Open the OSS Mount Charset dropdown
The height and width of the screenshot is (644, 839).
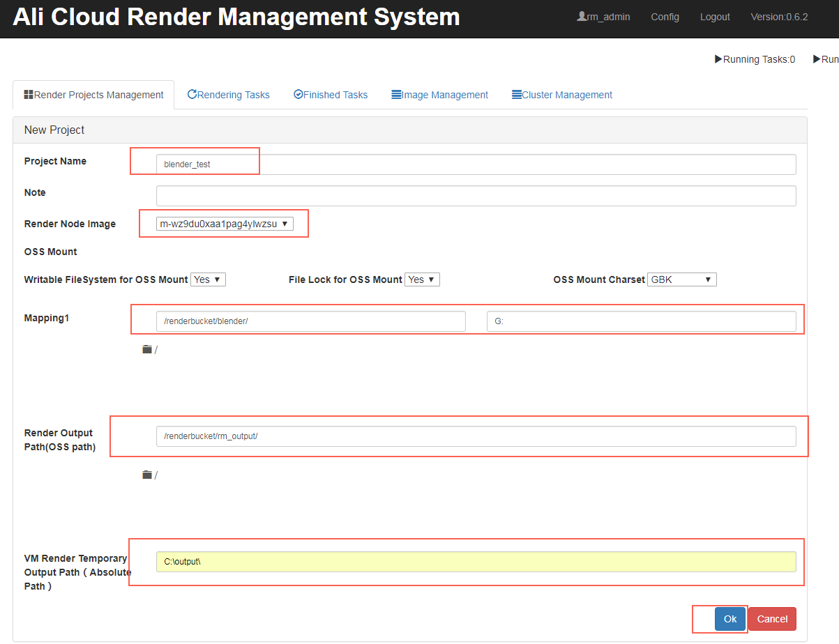click(x=682, y=279)
